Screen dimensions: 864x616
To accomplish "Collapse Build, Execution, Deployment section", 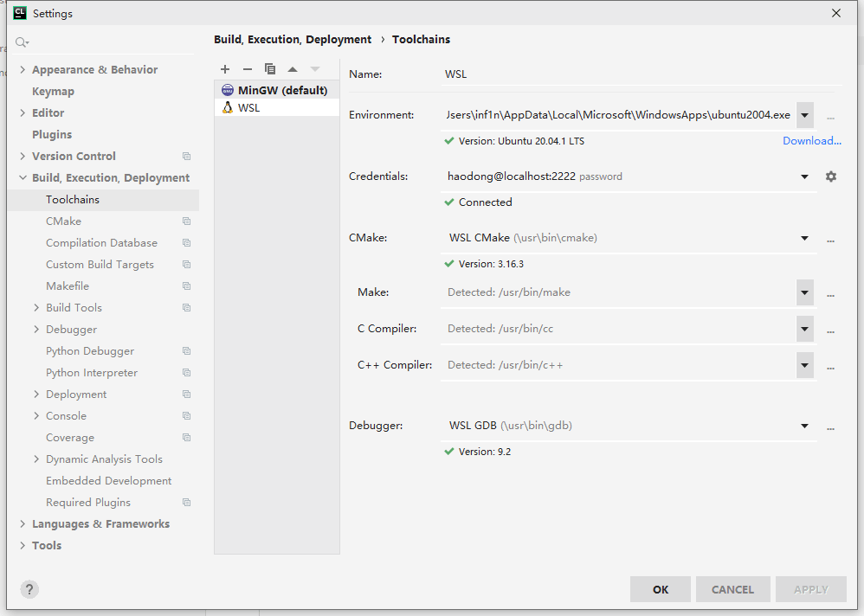I will pos(23,178).
